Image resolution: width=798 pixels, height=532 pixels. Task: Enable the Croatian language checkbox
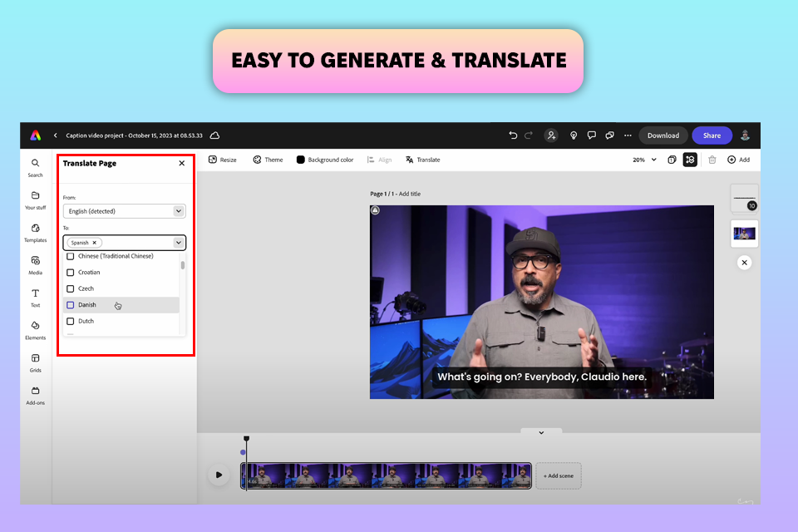(71, 273)
